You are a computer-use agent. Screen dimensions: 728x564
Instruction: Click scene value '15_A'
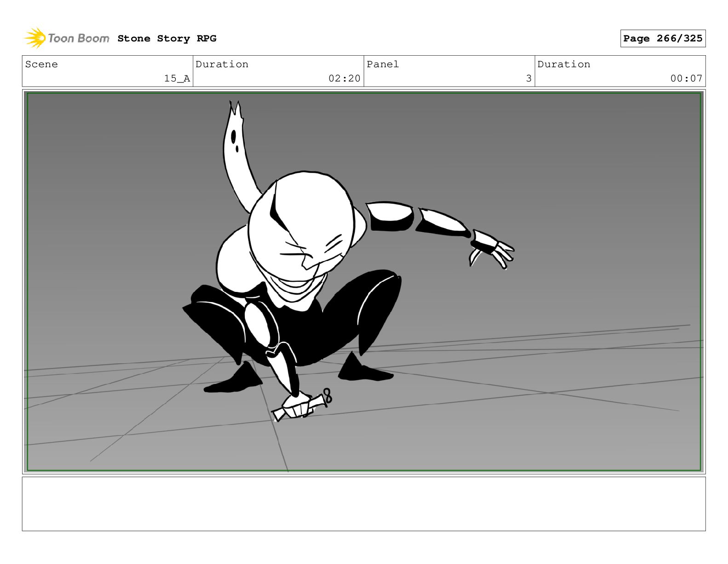pyautogui.click(x=177, y=79)
